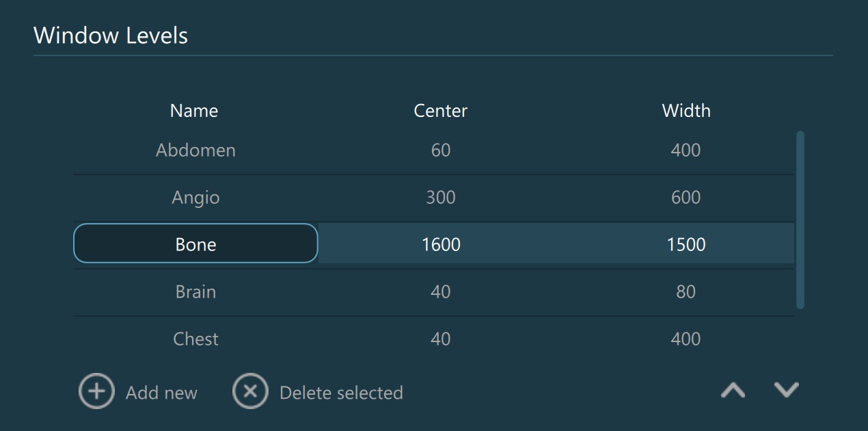Image resolution: width=868 pixels, height=431 pixels.
Task: Click Bone center value 1600
Action: coord(441,244)
